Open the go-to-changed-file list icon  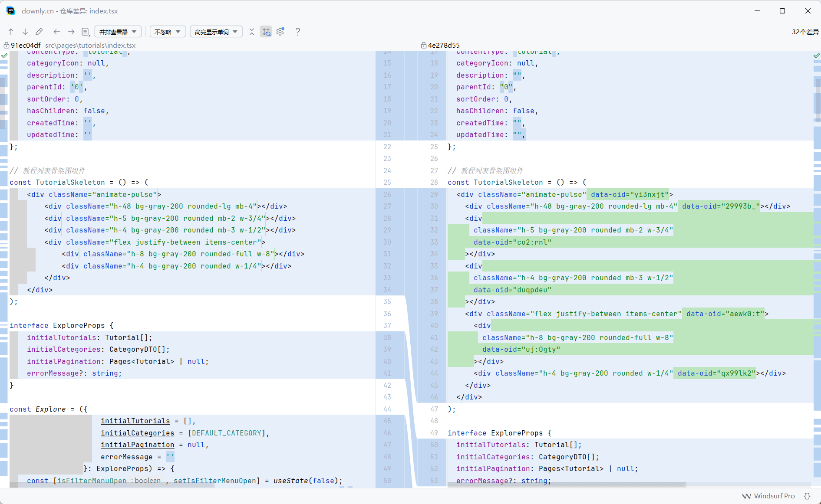point(86,32)
